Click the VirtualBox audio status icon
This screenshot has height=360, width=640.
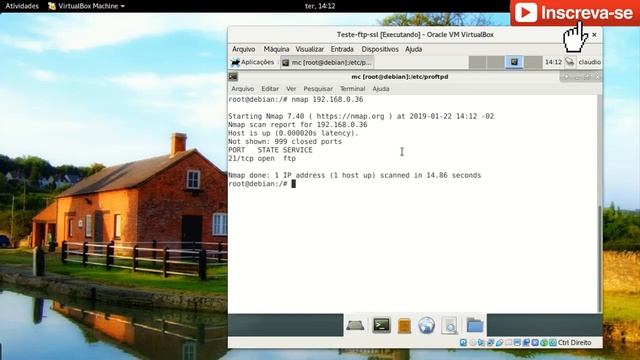pyautogui.click(x=481, y=342)
